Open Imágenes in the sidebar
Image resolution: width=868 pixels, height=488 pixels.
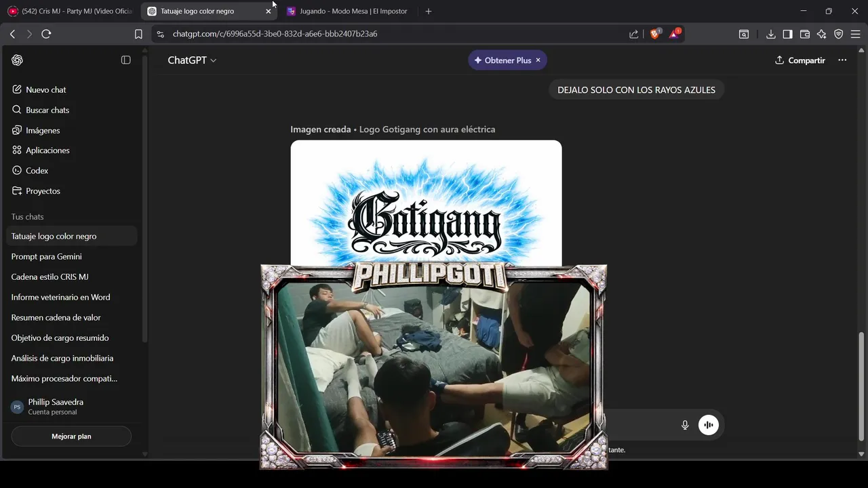point(71,130)
